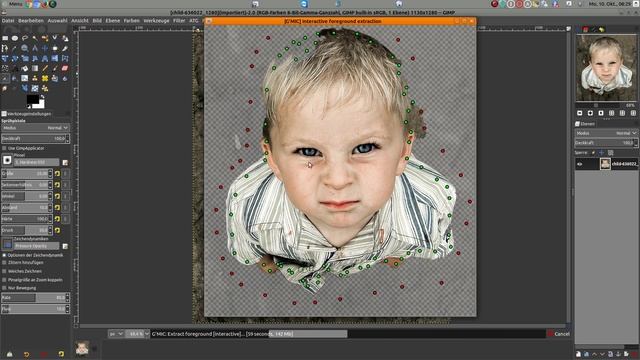Screen dimensions: 640x360
Task: Select the Scissors Select tool
Action: (55, 38)
